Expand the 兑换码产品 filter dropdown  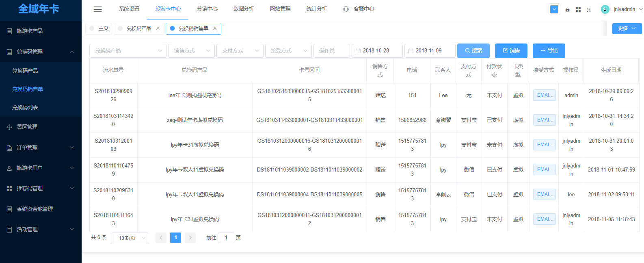click(x=128, y=51)
